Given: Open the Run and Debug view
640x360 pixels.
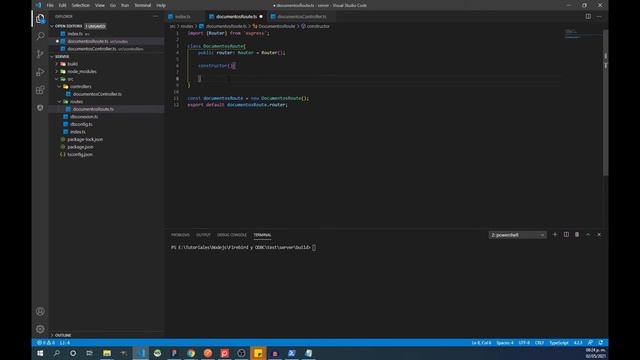Looking at the screenshot, I should tap(40, 72).
